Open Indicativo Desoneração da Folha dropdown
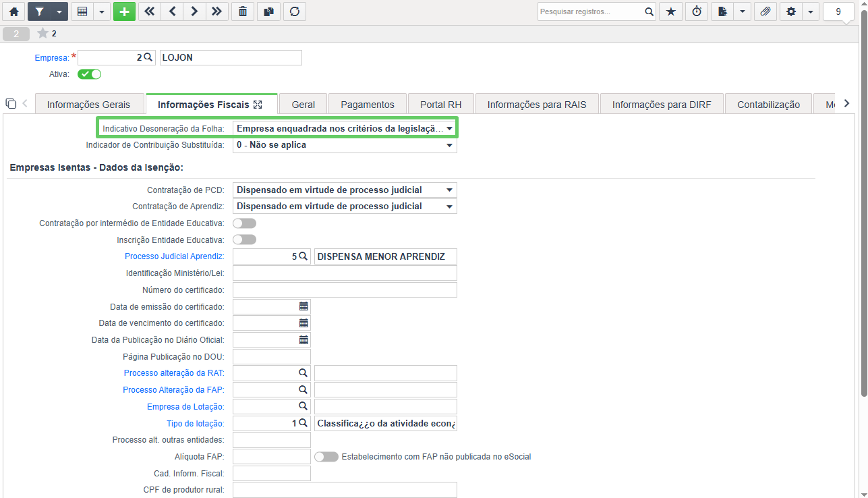 [x=345, y=128]
